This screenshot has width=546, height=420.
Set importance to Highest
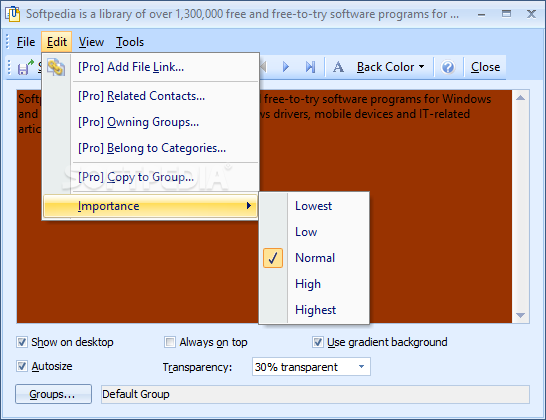[x=314, y=310]
